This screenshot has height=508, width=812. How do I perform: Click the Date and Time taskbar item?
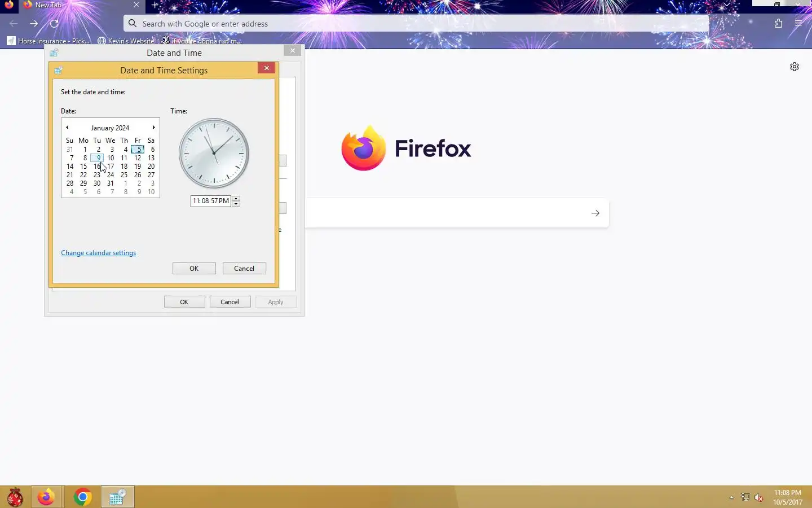coord(118,497)
